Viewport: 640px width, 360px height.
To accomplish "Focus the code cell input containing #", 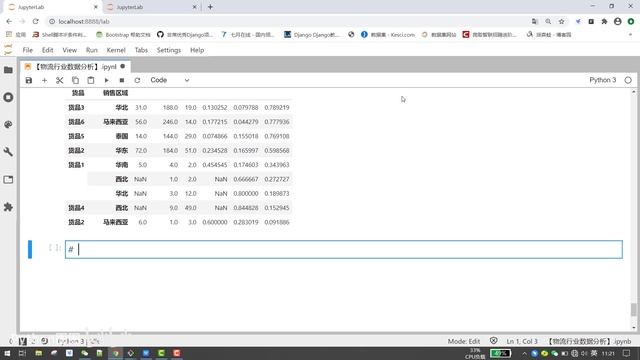I will 344,249.
